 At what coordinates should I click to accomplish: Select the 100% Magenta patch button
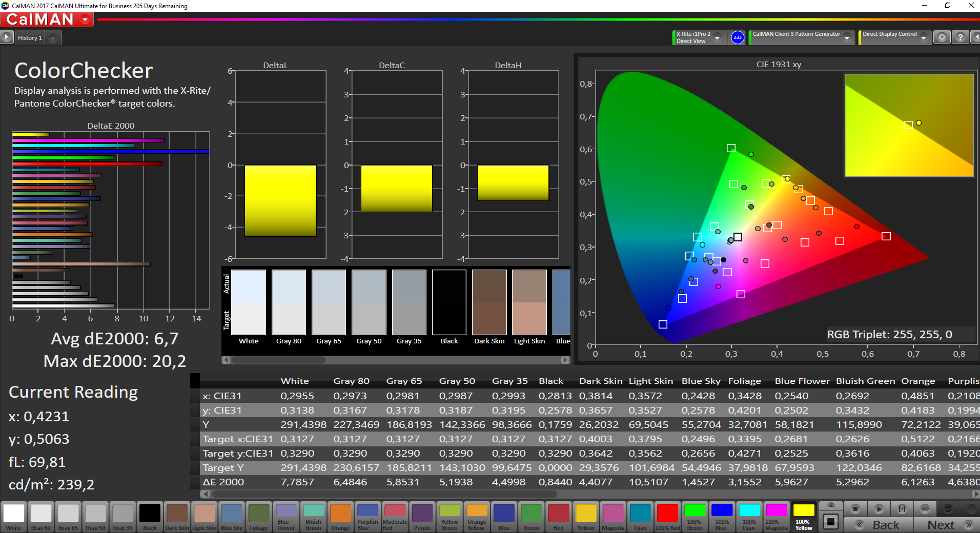pos(776,517)
